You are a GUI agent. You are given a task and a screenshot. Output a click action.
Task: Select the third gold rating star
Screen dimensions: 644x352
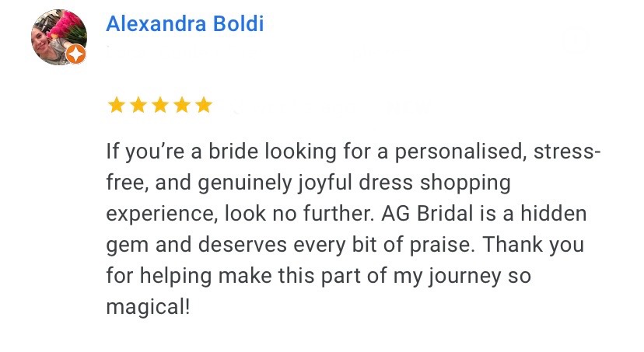pos(160,105)
